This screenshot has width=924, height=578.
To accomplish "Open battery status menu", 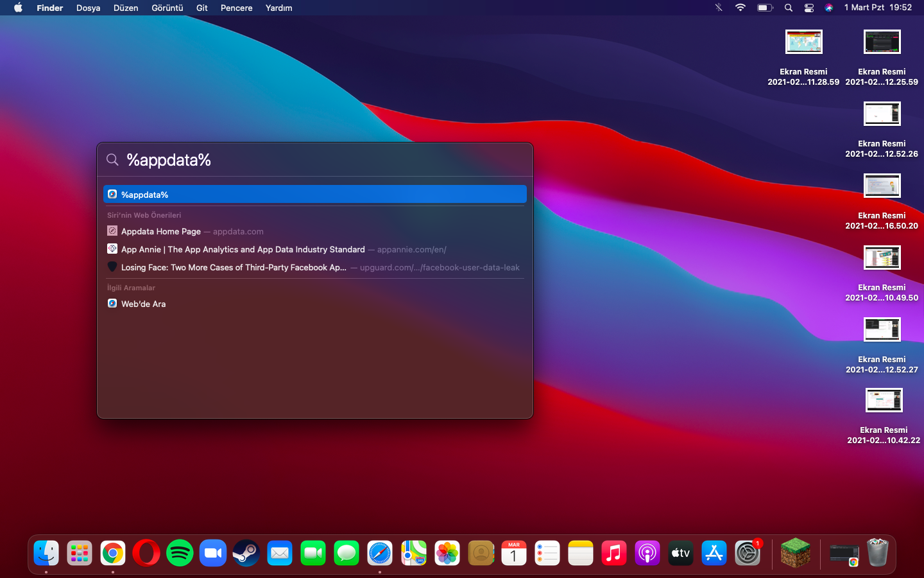I will (x=765, y=8).
